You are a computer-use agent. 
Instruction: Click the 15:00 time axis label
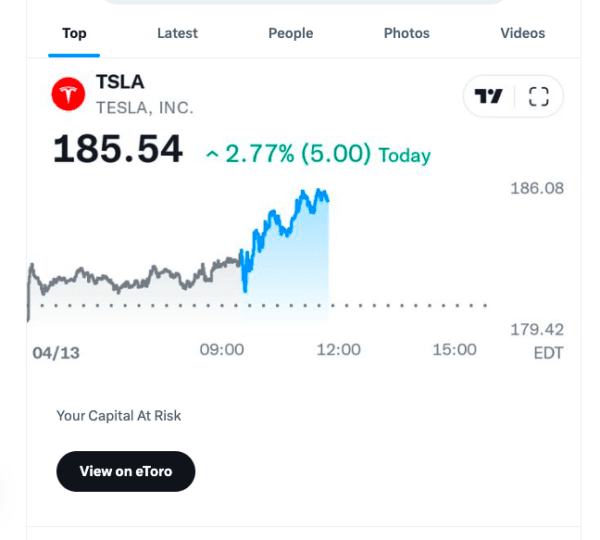point(454,350)
